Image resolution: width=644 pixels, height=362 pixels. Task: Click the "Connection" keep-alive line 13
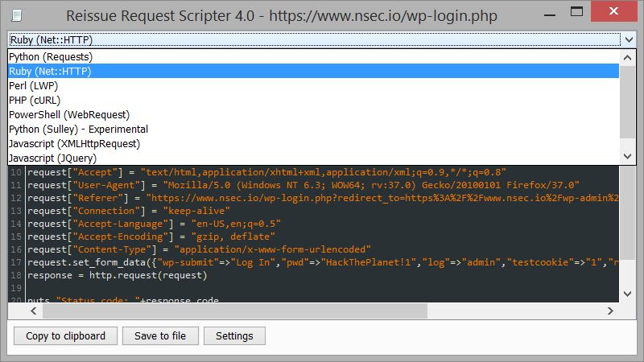point(129,211)
